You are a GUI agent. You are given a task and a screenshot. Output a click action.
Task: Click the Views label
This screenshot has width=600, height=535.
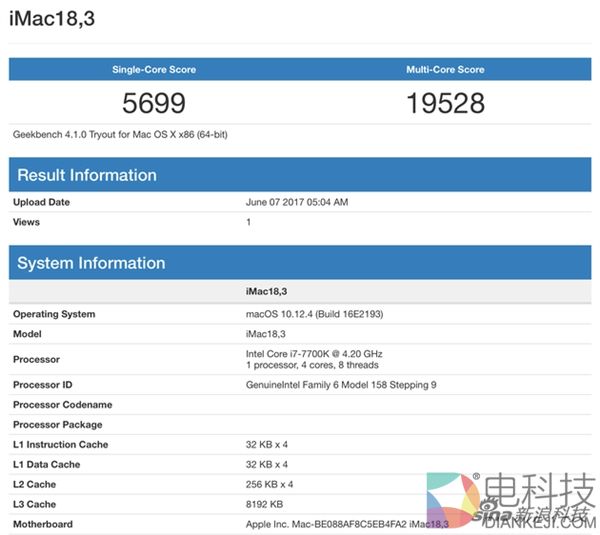coord(26,222)
